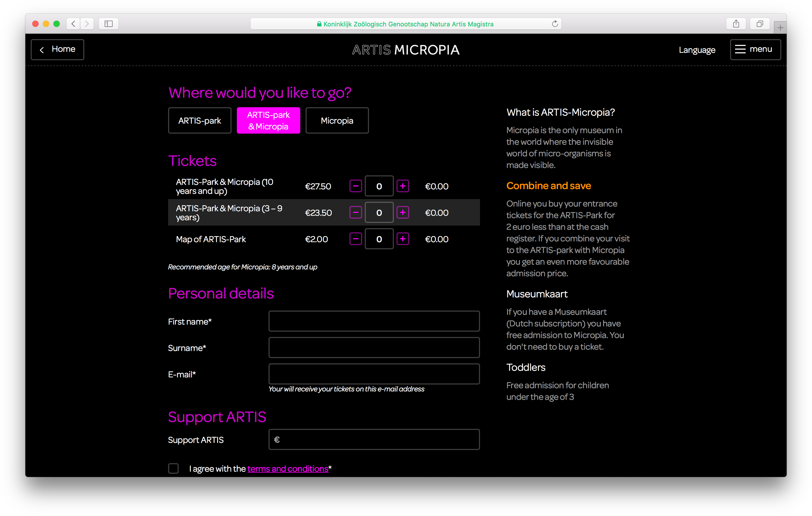Open the Safari share icon
The height and width of the screenshot is (516, 812).
(736, 24)
